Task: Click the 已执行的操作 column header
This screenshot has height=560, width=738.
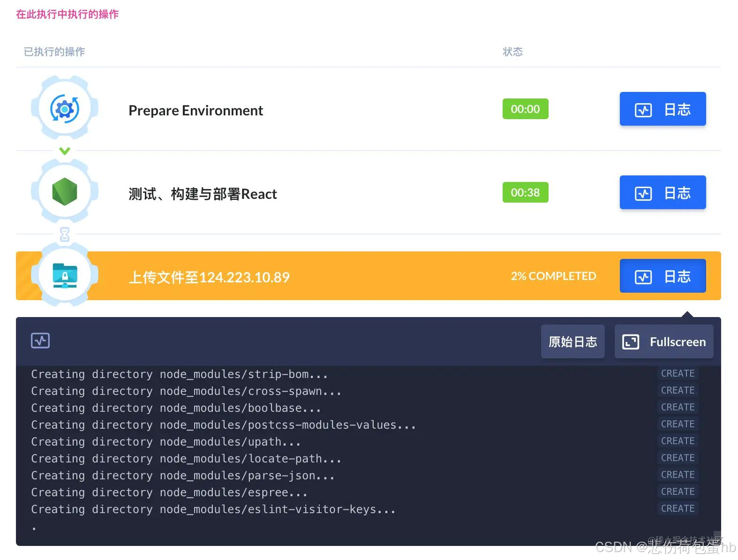Action: [54, 52]
